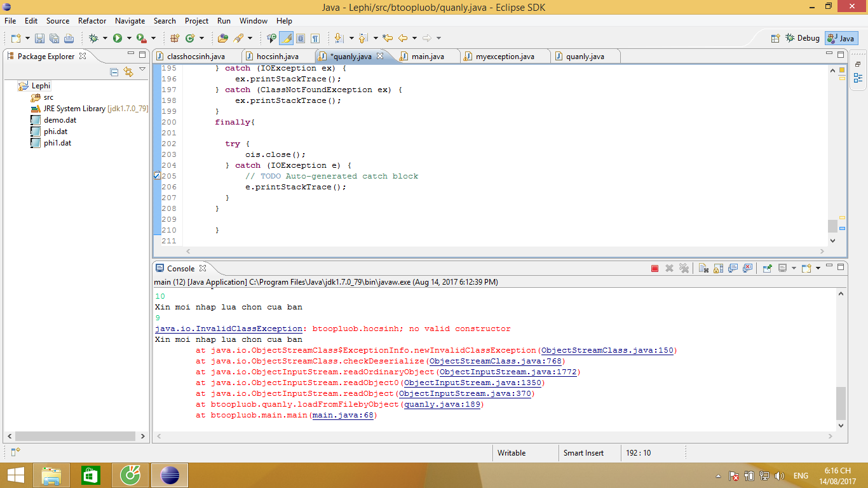Open Package Explorer view menu triangle

tap(142, 70)
